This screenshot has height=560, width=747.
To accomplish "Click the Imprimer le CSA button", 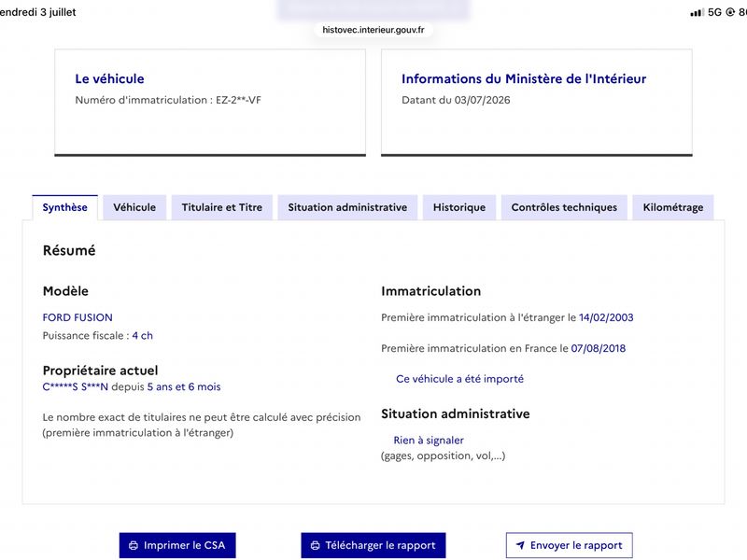I will [177, 545].
